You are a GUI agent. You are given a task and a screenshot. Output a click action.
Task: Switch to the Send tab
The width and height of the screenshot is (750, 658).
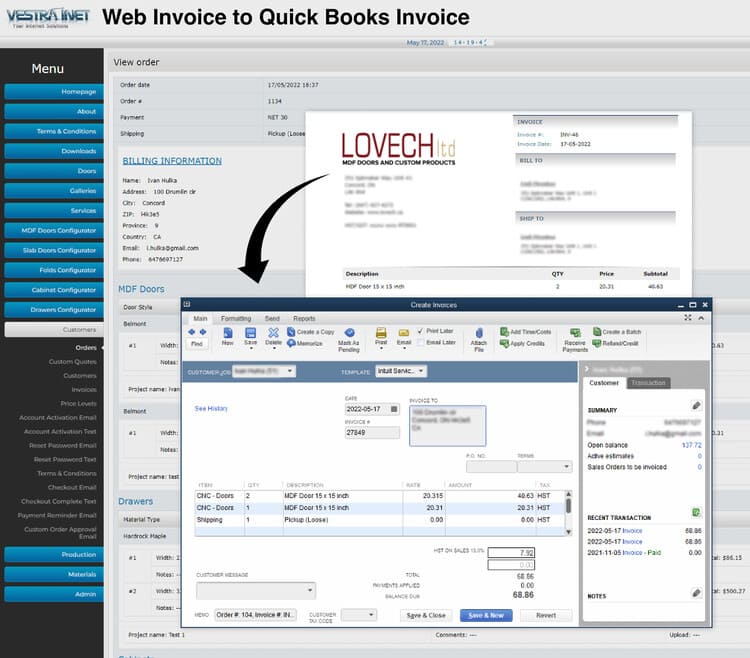tap(272, 318)
